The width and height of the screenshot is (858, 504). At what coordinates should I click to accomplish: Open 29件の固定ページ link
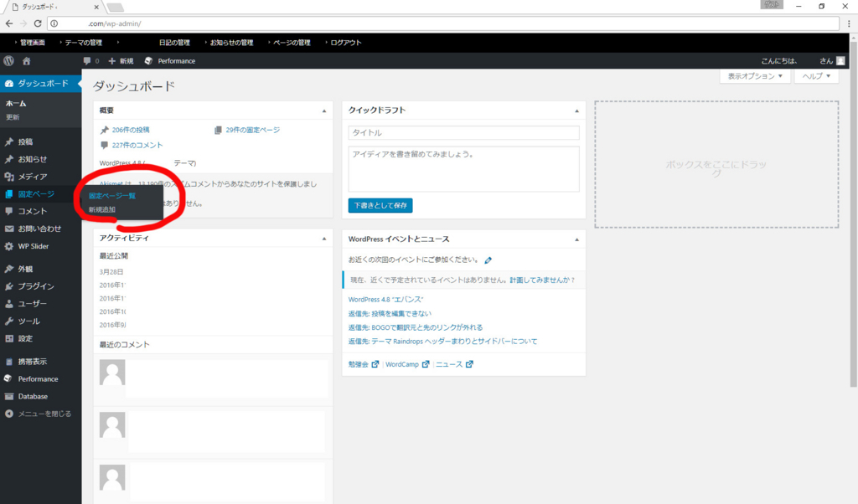click(252, 130)
